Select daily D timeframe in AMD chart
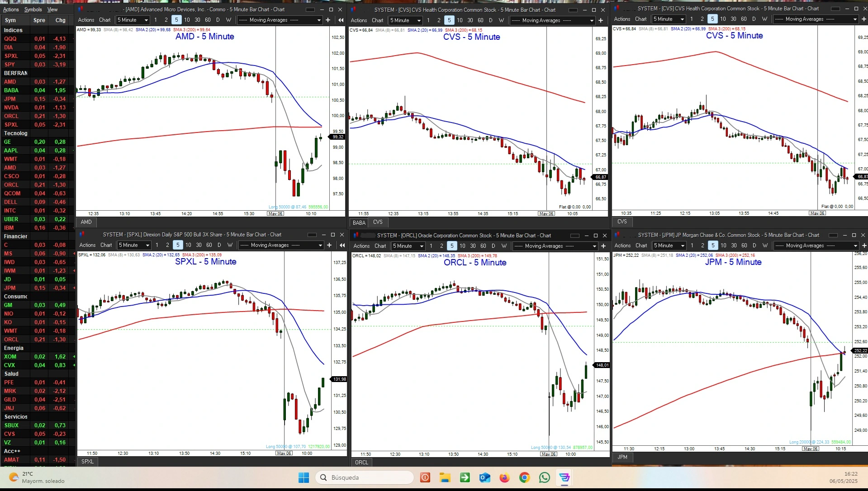This screenshot has width=868, height=491. click(x=218, y=20)
